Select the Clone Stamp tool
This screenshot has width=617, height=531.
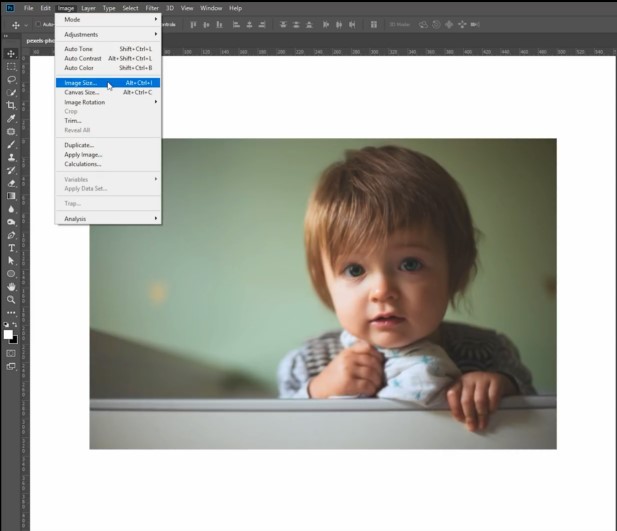[11, 157]
